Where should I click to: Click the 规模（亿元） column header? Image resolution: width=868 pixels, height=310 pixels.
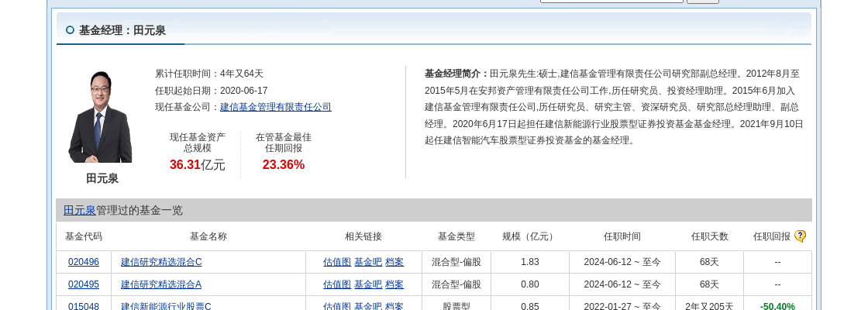pos(530,236)
